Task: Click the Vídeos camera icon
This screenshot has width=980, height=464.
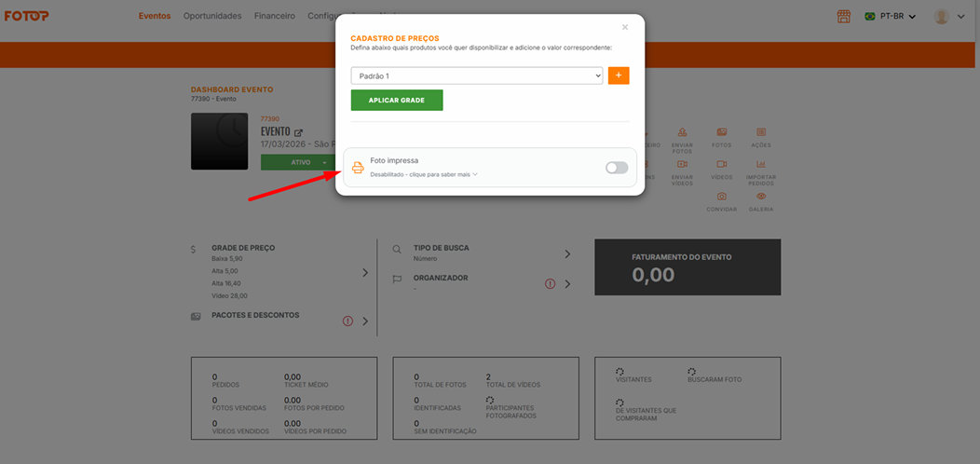Action: (x=721, y=165)
